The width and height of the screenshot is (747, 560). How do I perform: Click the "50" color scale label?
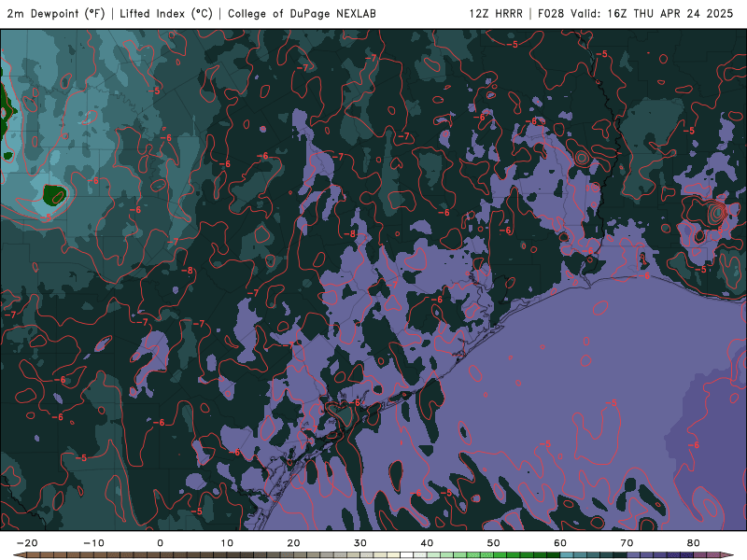pos(494,543)
